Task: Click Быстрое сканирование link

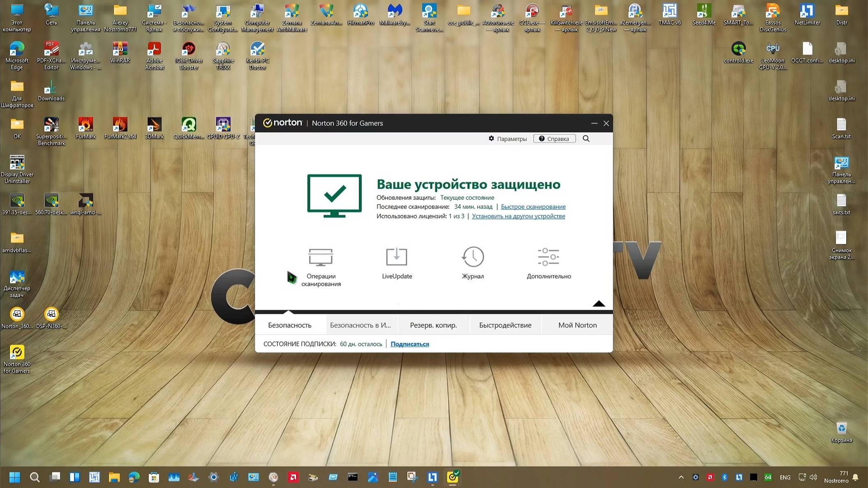Action: click(x=532, y=206)
